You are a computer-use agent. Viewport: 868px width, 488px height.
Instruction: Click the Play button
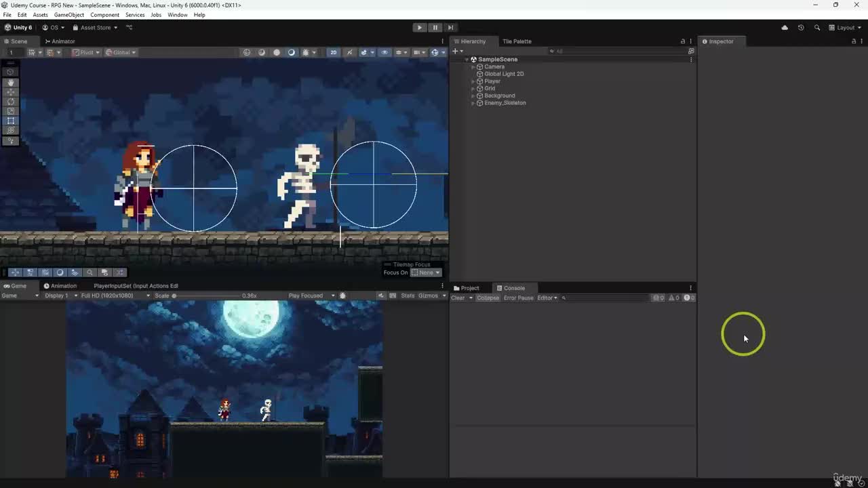pyautogui.click(x=420, y=28)
